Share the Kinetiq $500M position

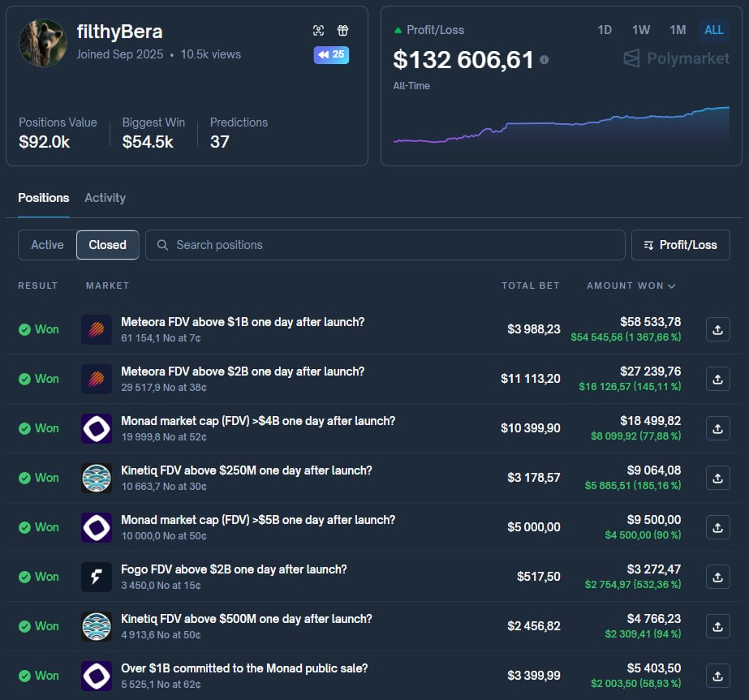[717, 626]
